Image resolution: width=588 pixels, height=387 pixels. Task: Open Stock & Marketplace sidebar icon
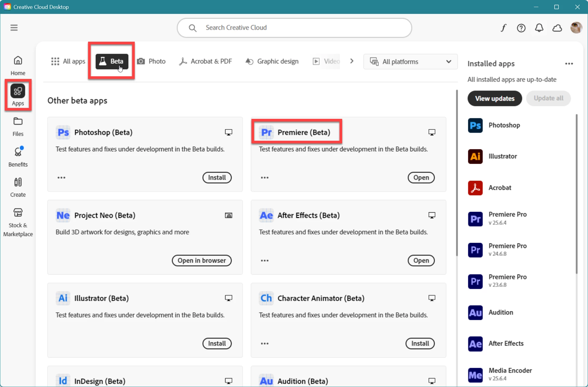coord(18,222)
